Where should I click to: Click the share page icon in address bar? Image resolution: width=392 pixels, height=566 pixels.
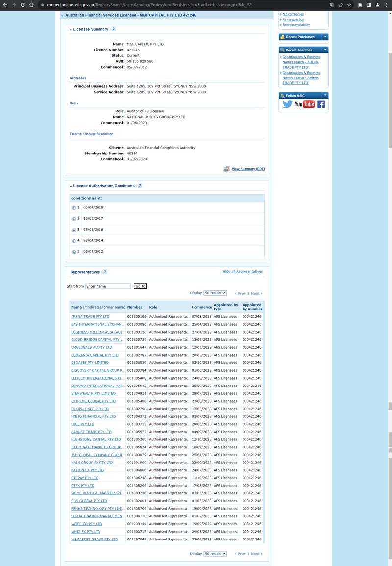click(x=340, y=5)
